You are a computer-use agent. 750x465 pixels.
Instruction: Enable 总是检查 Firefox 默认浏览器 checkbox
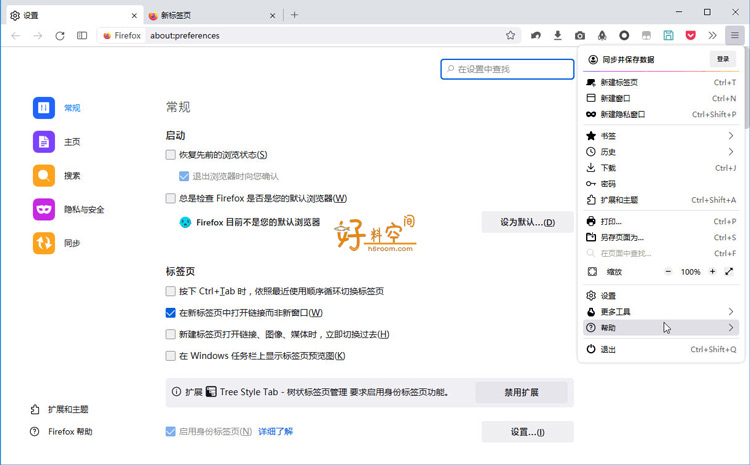170,198
